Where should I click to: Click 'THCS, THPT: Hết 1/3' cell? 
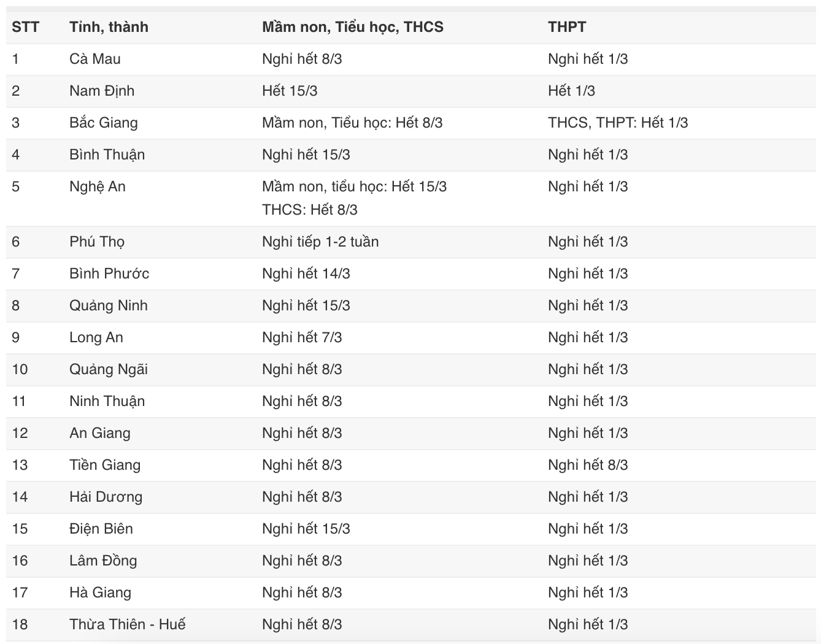point(617,123)
